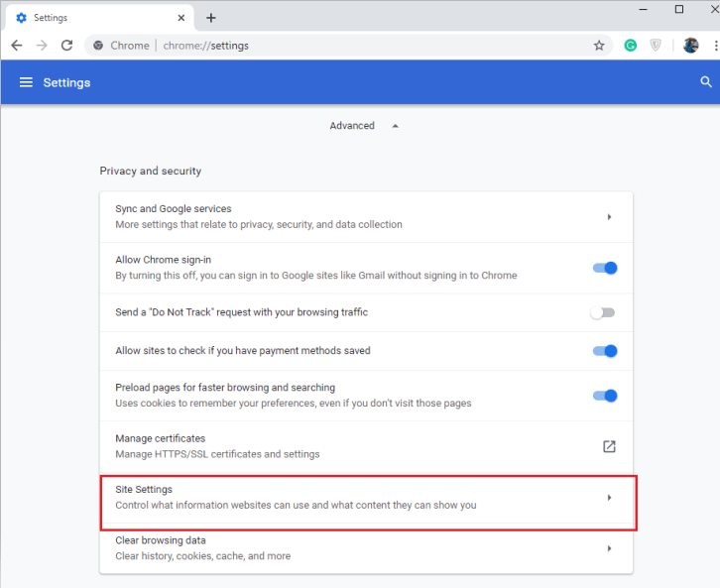Click the browser forward arrow
The width and height of the screenshot is (720, 588).
coord(42,46)
